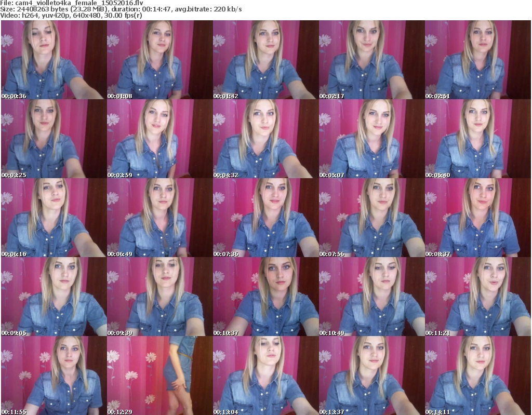532x415 pixels.
Task: Select the frame at 00:04:32
Action: pos(265,139)
